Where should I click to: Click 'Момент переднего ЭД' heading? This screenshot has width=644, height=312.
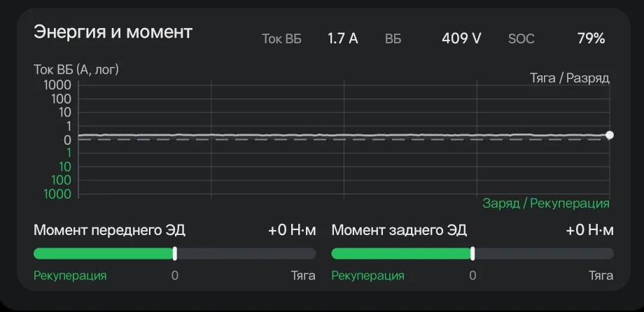110,230
